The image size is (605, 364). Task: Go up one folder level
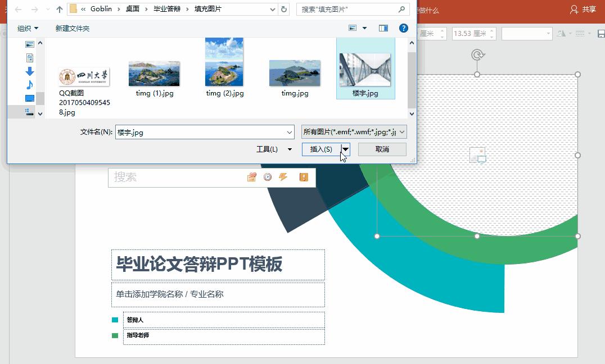[x=60, y=9]
